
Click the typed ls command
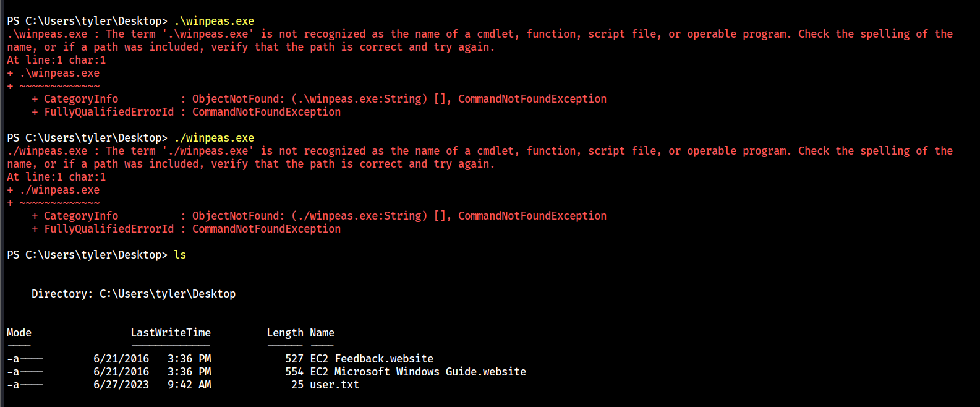pos(180,255)
